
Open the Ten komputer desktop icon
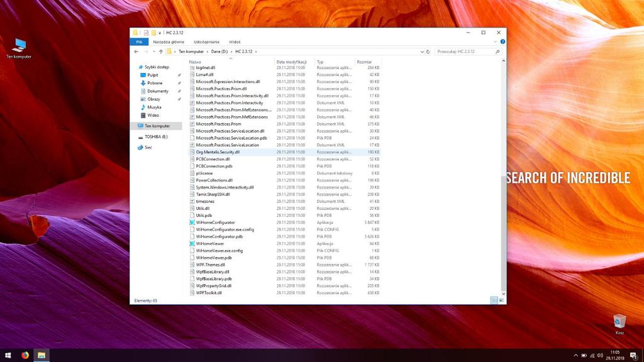click(19, 49)
